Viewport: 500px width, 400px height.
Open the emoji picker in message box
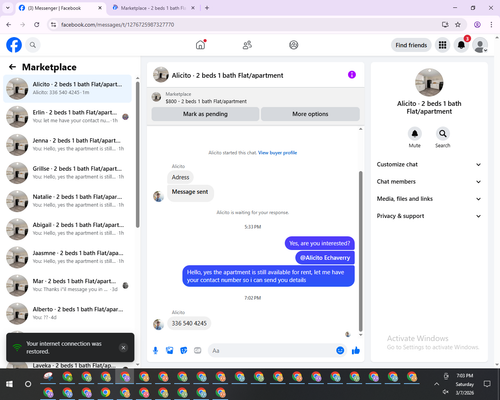[340, 350]
